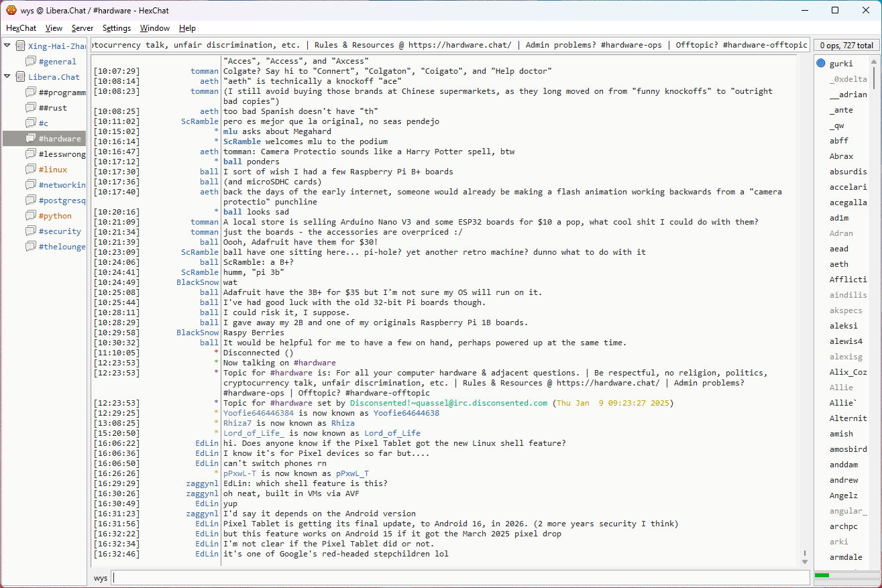882x588 pixels.
Task: Click the green lag meter bar
Action: pos(822,575)
